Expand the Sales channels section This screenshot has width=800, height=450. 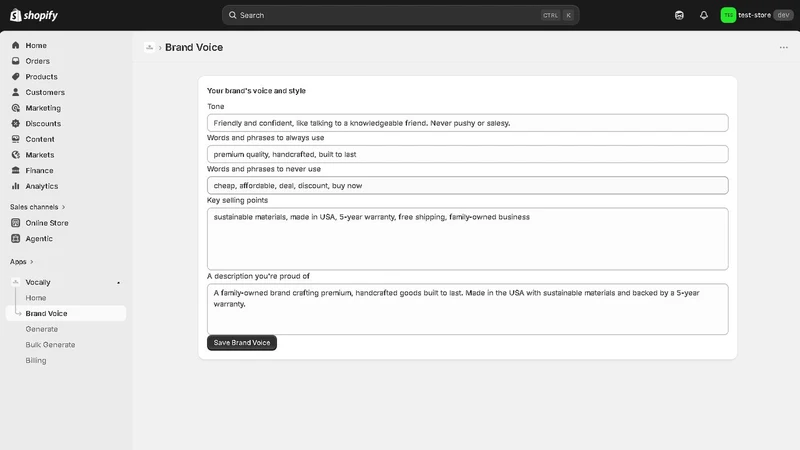tap(38, 207)
